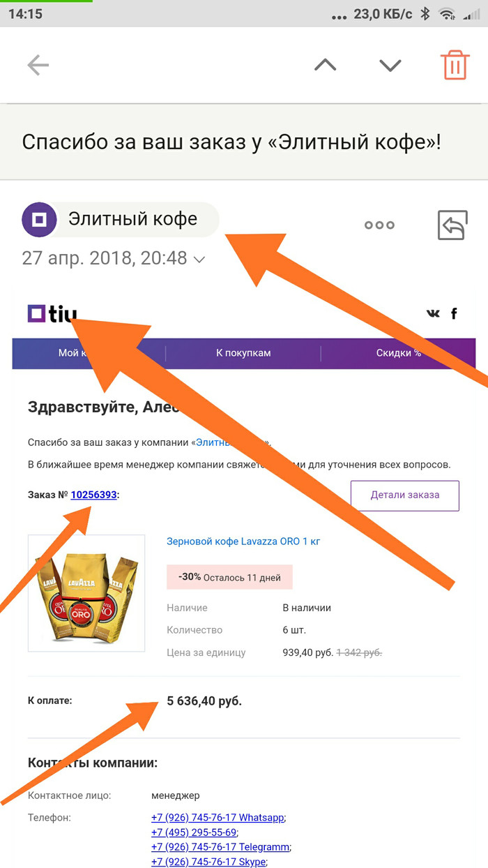This screenshot has width=488, height=868.
Task: Go to next email with down chevron
Action: (390, 65)
